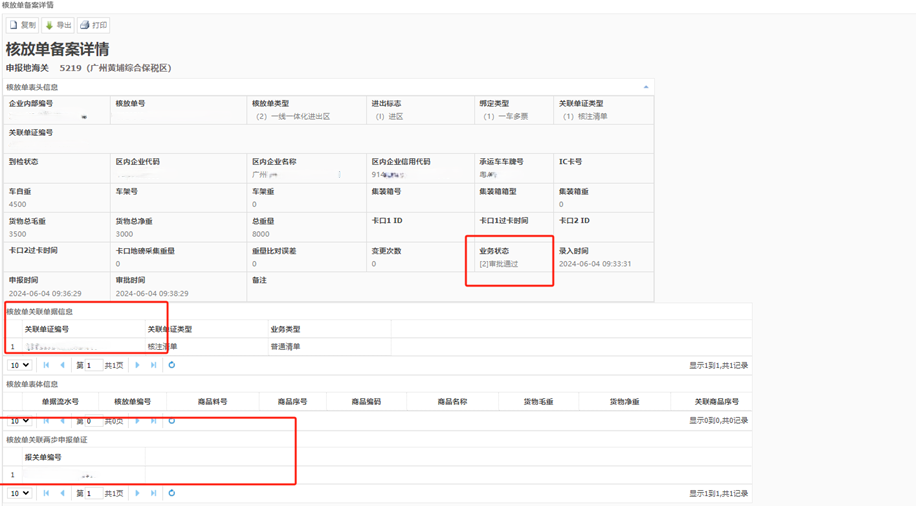This screenshot has height=506, width=916.
Task: Go to previous page in 核放单关联两步申报单证 pager
Action: 62,493
